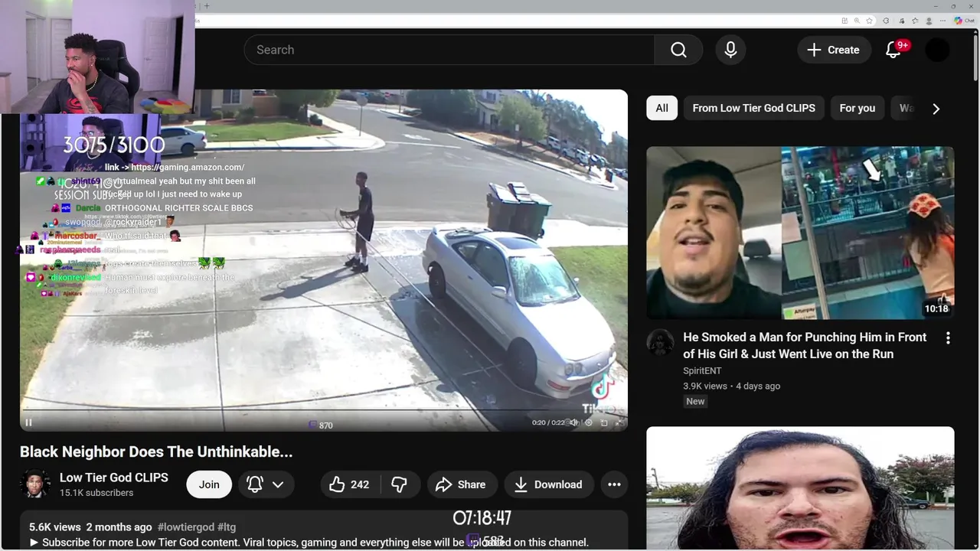The width and height of the screenshot is (980, 551).
Task: Activate voice search microphone
Action: (730, 50)
